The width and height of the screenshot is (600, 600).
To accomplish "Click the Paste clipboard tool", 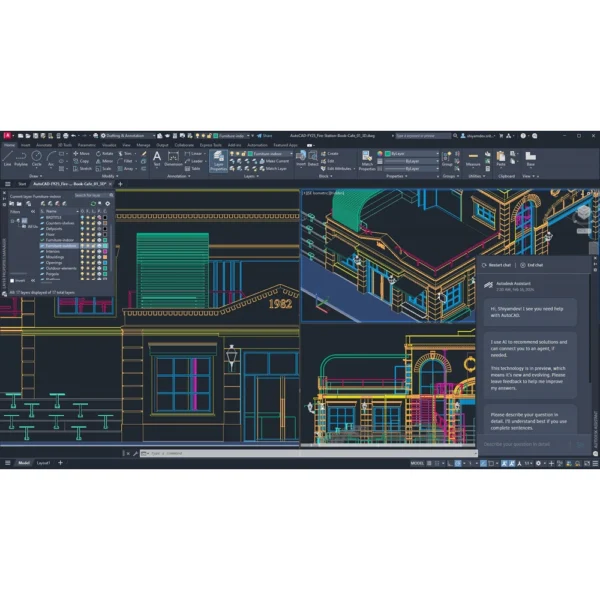I will click(x=501, y=158).
